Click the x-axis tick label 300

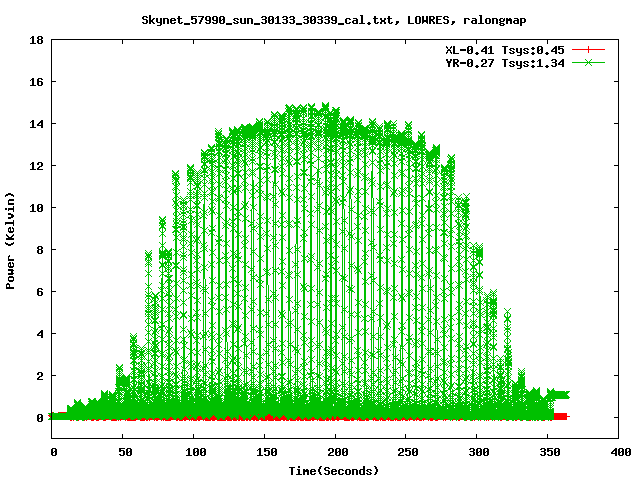pos(479,452)
